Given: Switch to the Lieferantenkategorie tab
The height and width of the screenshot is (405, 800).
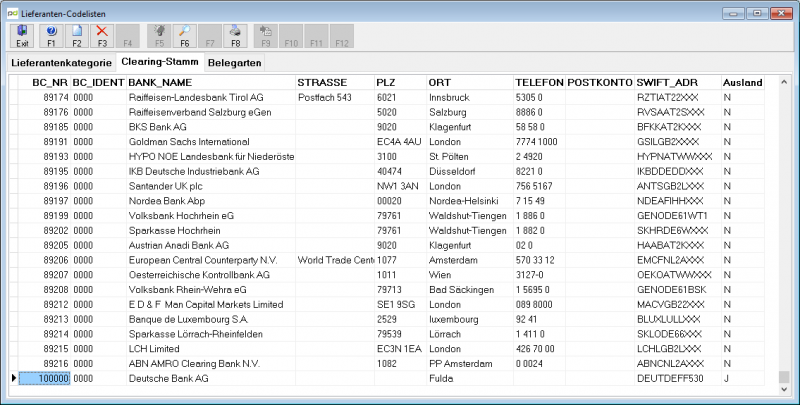Looking at the screenshot, I should [61, 63].
